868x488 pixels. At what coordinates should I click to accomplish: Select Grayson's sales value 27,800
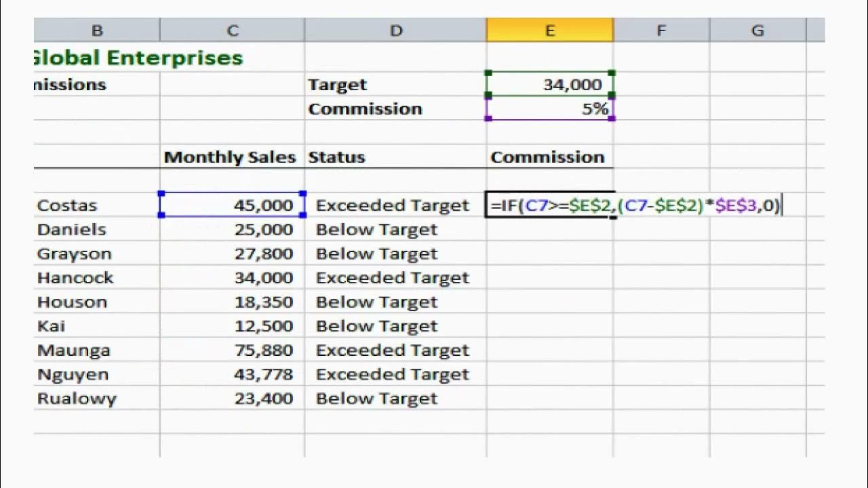pyautogui.click(x=233, y=254)
